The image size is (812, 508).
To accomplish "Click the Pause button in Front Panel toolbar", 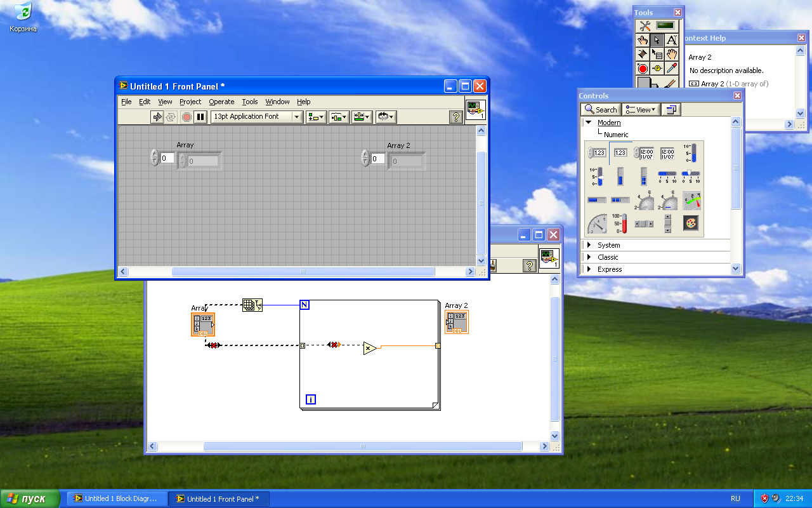I will coord(200,117).
